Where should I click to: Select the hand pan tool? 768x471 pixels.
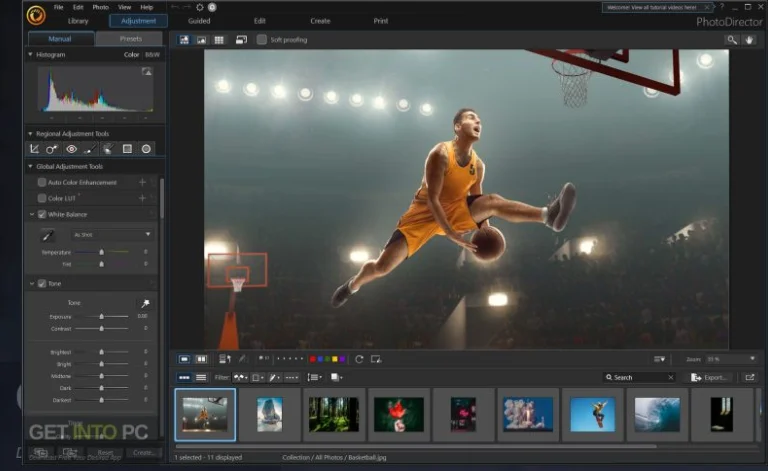(x=749, y=40)
